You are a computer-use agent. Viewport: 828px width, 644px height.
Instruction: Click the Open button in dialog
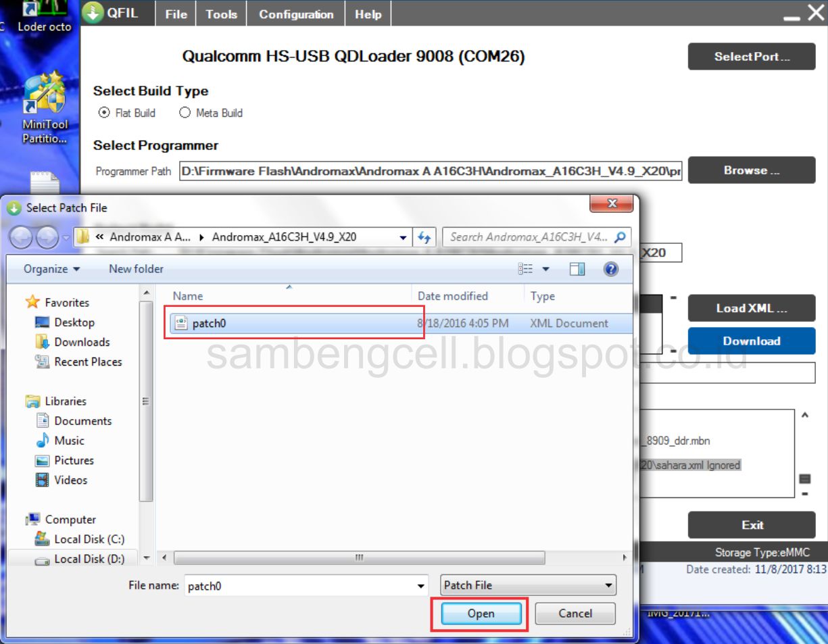481,614
